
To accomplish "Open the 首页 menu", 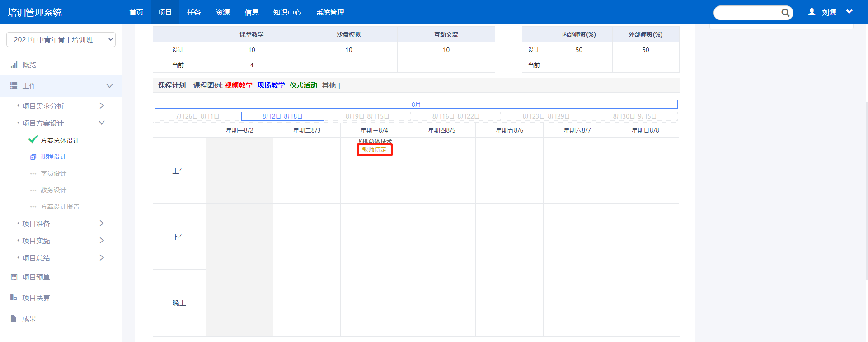I will [136, 12].
